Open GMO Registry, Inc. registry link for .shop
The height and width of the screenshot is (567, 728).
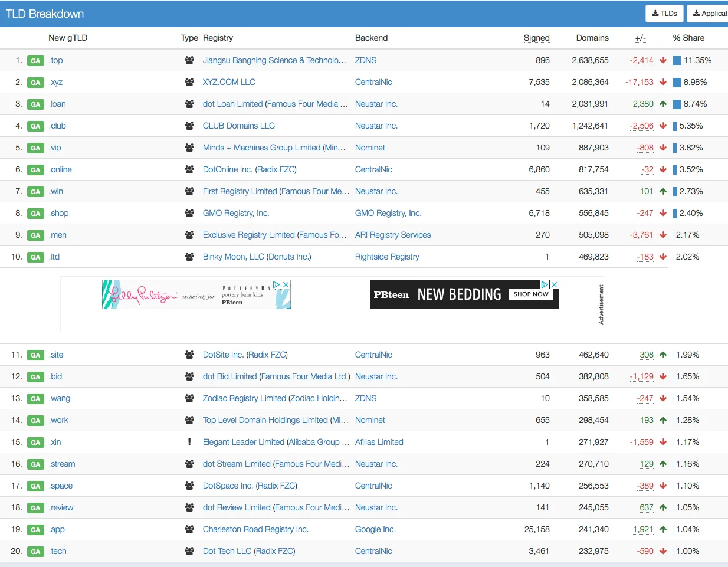(x=236, y=213)
